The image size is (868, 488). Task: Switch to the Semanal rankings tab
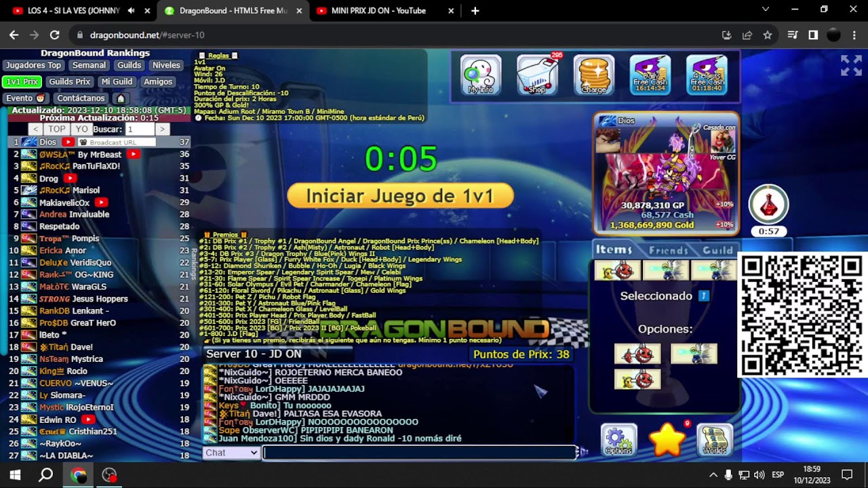point(89,66)
